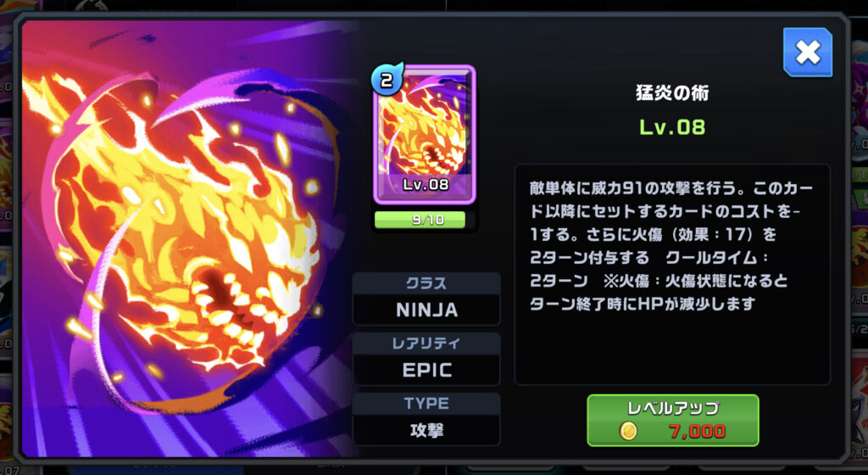Click the Lv.08 label on card thumbnail
This screenshot has height=475, width=868.
[x=426, y=185]
